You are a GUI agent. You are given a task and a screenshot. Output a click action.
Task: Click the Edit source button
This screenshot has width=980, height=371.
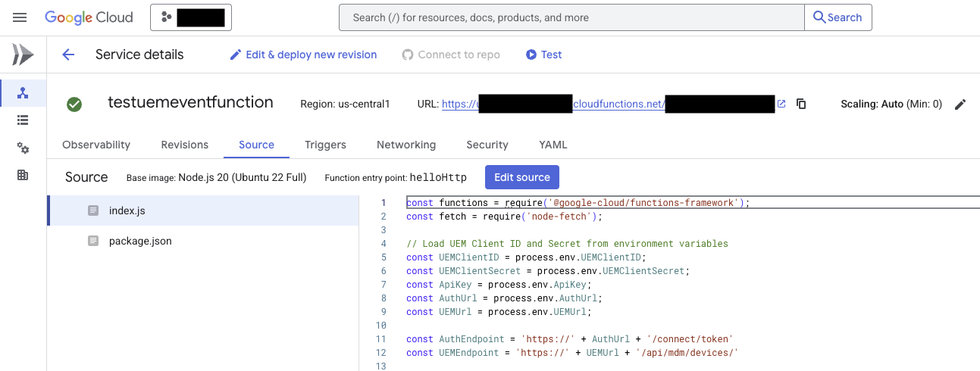pos(522,177)
